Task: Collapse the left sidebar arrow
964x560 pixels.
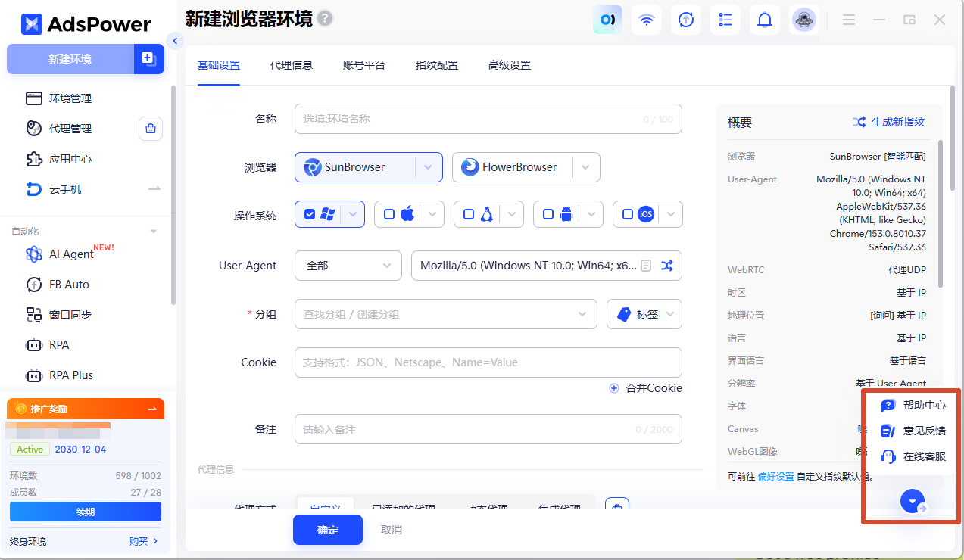Action: pos(175,41)
